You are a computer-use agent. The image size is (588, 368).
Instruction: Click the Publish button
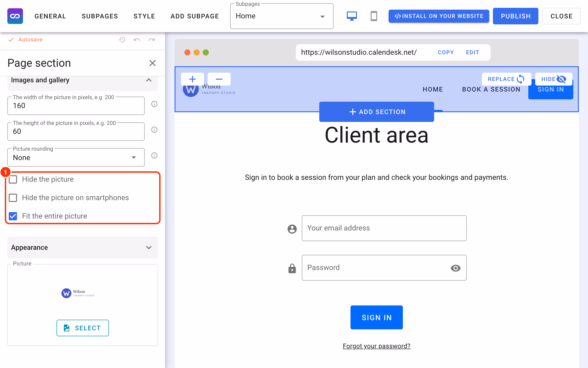[x=516, y=16]
